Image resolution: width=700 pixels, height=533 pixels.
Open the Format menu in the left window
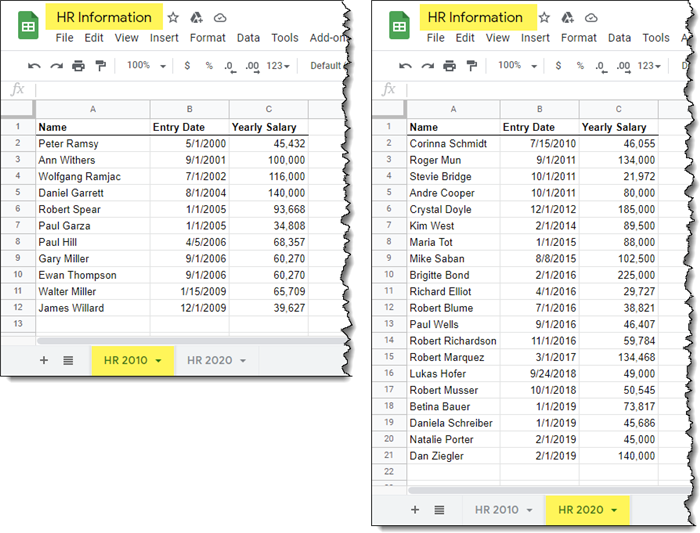(x=207, y=38)
